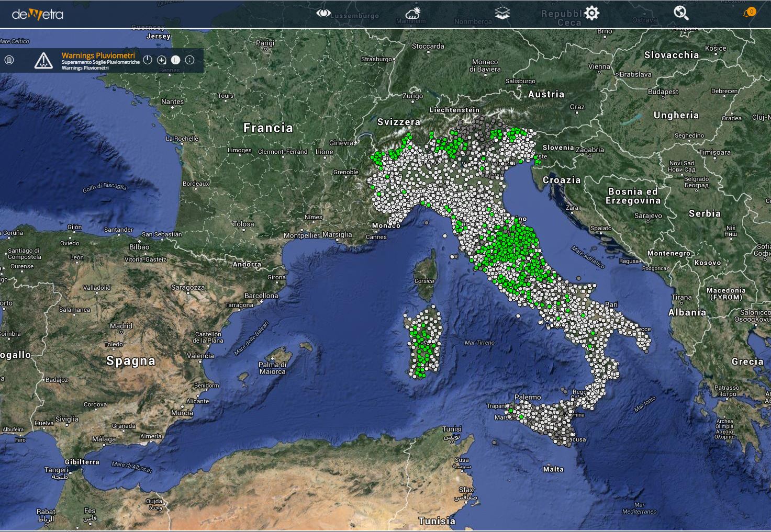Click the plus icon on Warnings Pluviometri layer
The image size is (771, 532).
coord(162,60)
